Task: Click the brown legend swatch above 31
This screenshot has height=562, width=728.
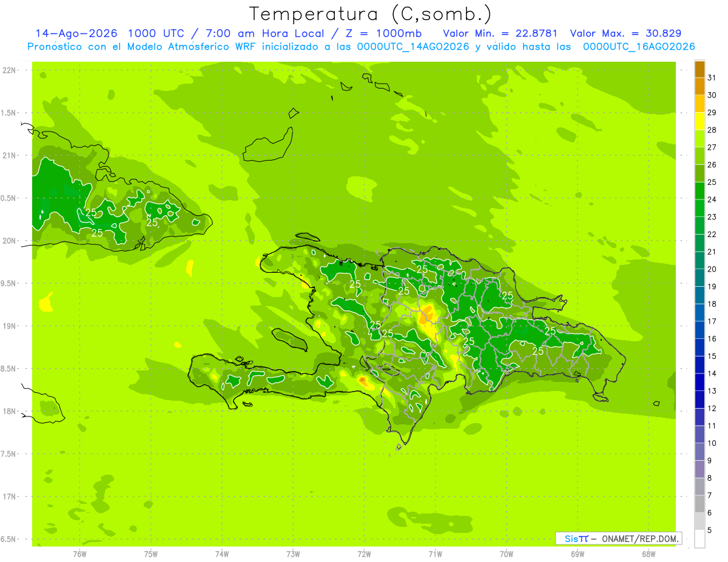Action: pyautogui.click(x=699, y=69)
